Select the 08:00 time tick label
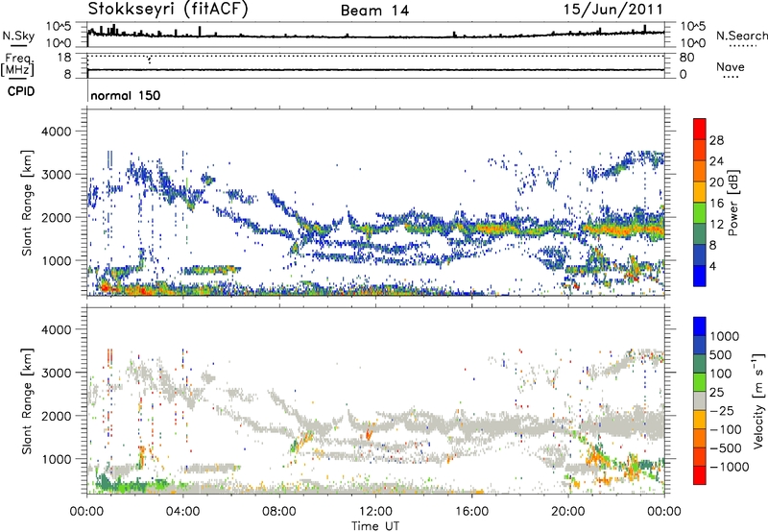Viewport: 768px width, 532px height. (x=279, y=512)
